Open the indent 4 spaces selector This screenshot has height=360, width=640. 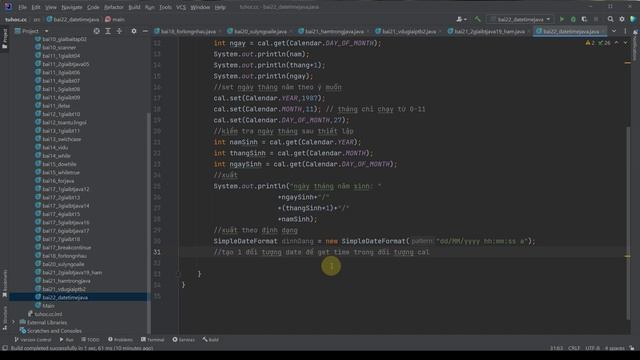(615, 348)
